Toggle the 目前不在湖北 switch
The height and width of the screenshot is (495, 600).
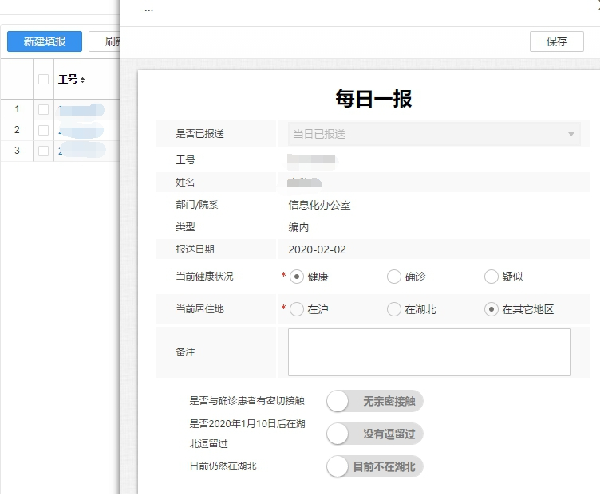tap(375, 466)
